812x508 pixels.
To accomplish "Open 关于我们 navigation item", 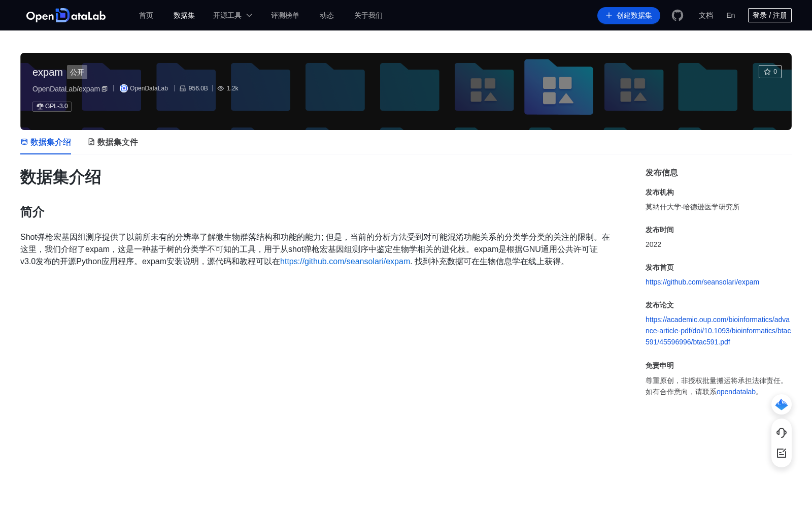I will pyautogui.click(x=368, y=15).
